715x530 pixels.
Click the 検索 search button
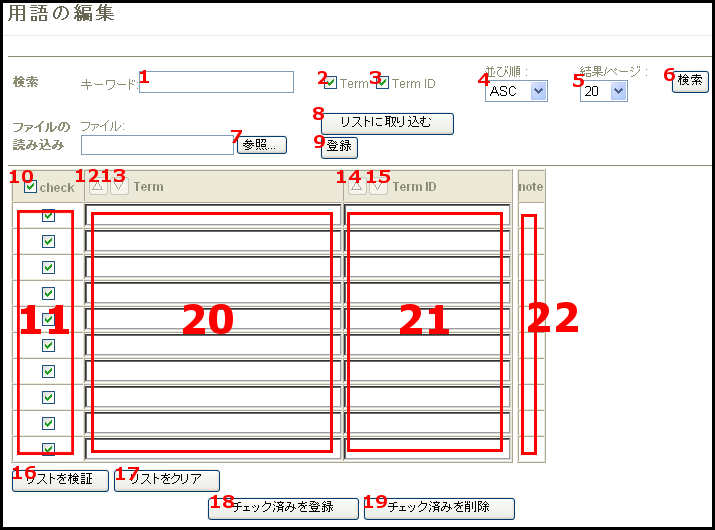coord(690,82)
